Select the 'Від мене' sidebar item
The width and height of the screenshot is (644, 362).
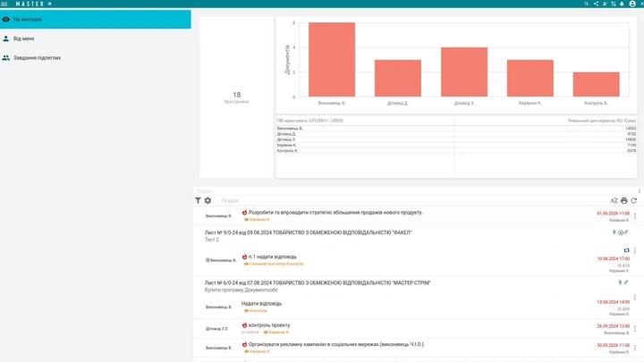tap(96, 38)
